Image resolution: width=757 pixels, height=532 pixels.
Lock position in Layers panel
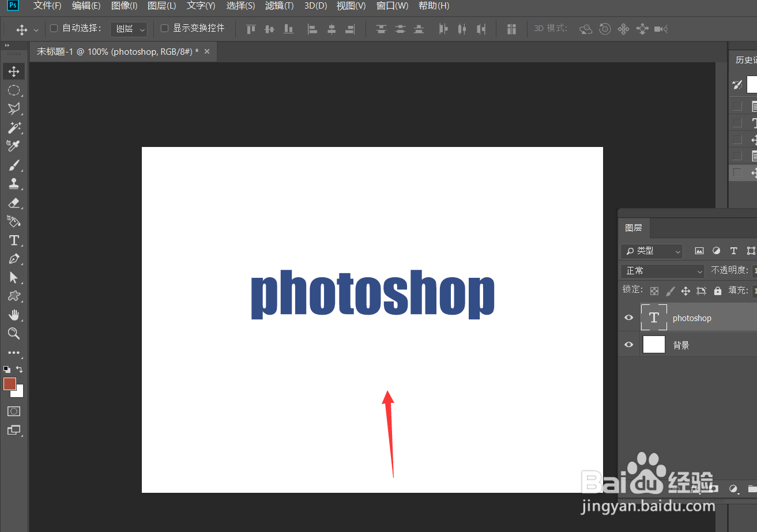(x=686, y=290)
